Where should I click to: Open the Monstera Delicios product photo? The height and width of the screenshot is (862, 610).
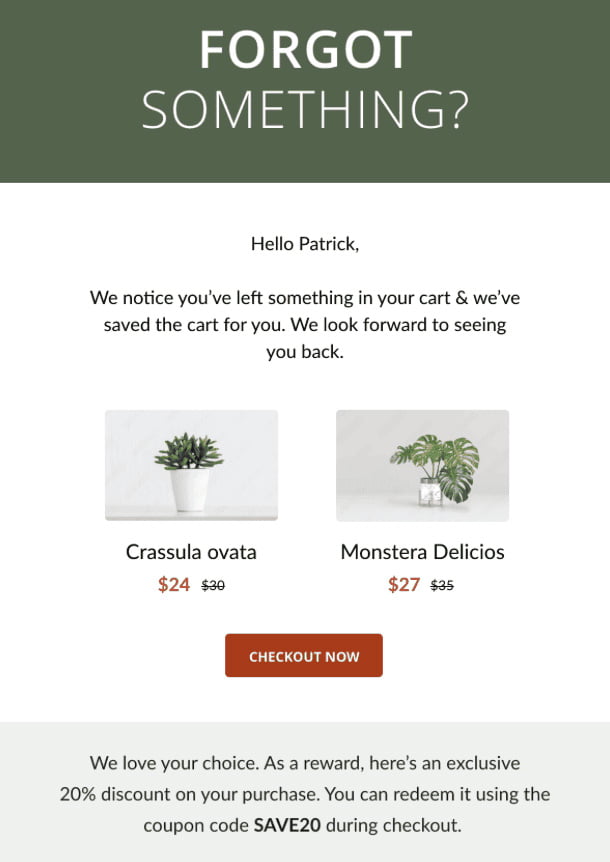coord(423,465)
